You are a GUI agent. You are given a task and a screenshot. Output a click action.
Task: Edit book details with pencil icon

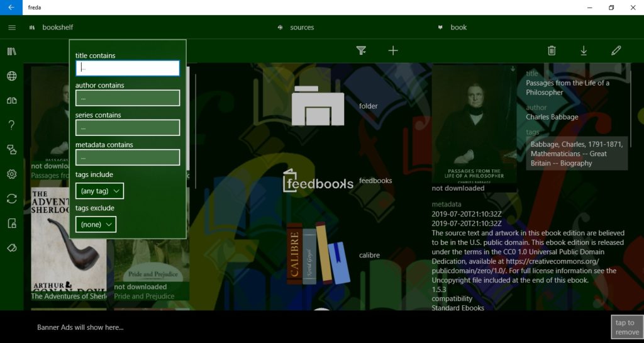coord(616,50)
